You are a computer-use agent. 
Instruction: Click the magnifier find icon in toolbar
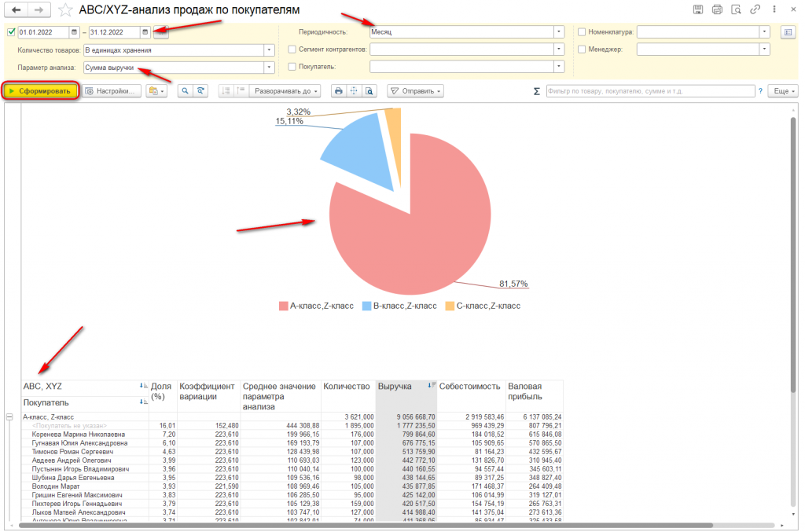(185, 91)
